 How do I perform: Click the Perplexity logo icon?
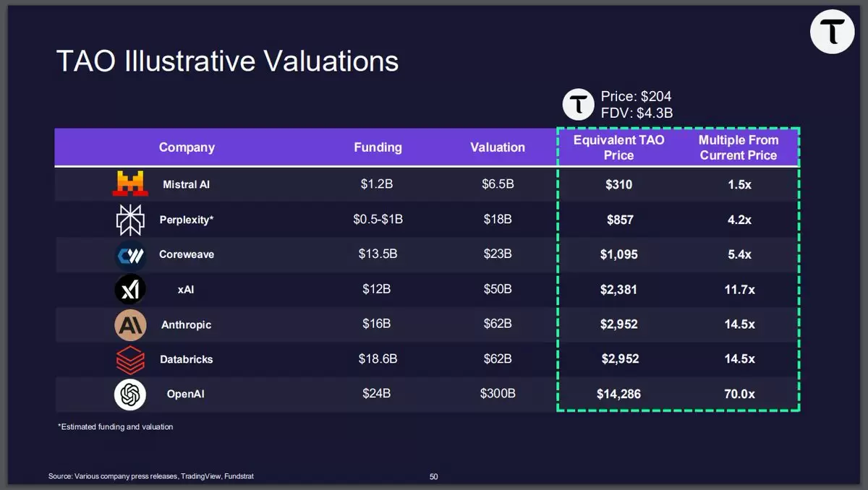pos(130,220)
